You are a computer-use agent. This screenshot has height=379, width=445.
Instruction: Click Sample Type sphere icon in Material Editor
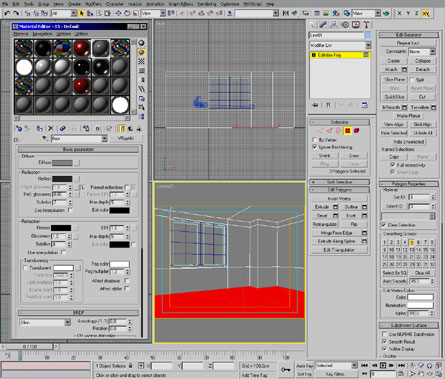[x=142, y=43]
